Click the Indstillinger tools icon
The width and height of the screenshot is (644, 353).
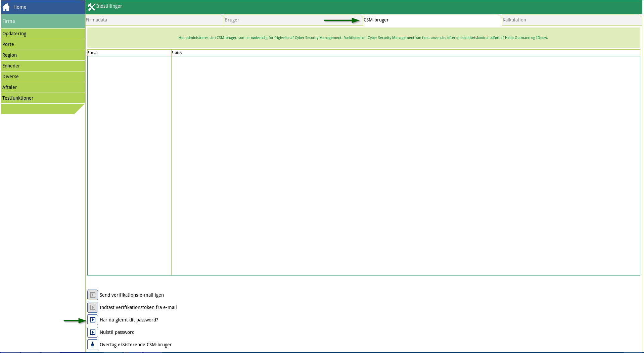[91, 7]
